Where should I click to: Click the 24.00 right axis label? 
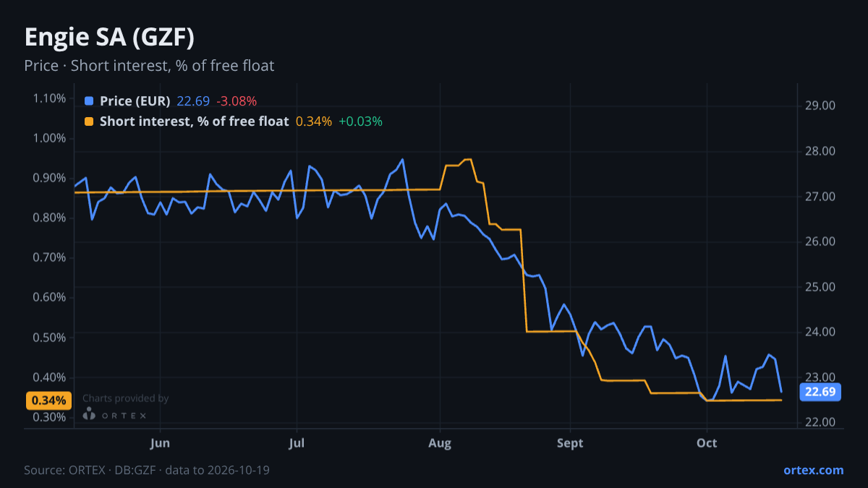tap(820, 332)
